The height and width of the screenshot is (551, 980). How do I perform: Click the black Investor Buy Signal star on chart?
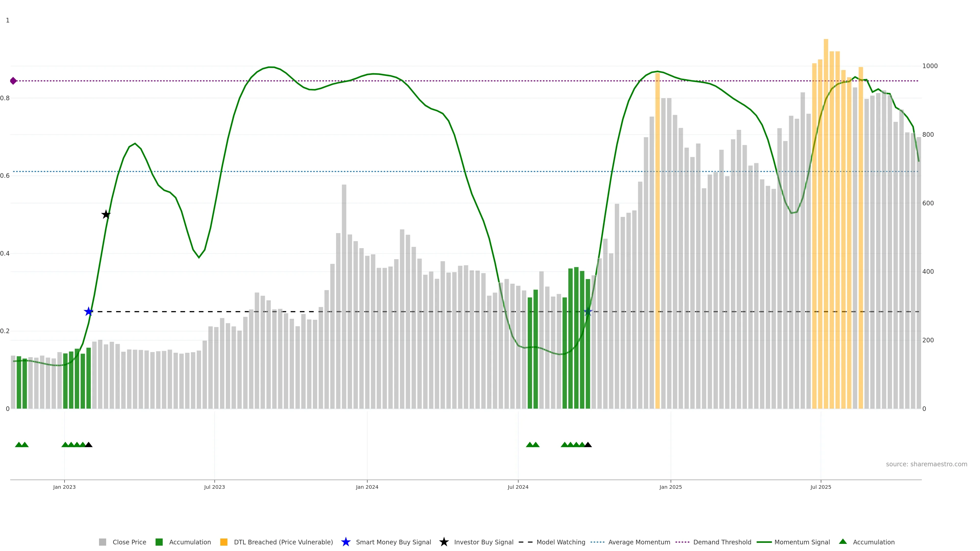(106, 215)
